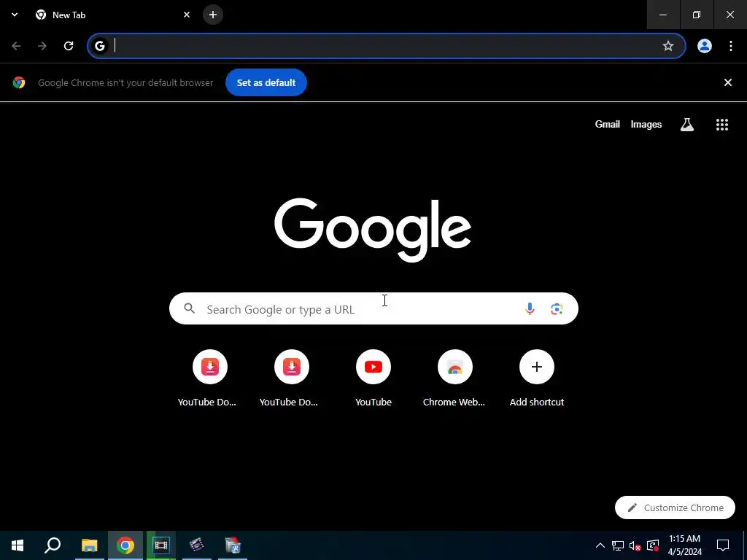The width and height of the screenshot is (747, 560).
Task: Reload the current page
Action: pos(69,46)
